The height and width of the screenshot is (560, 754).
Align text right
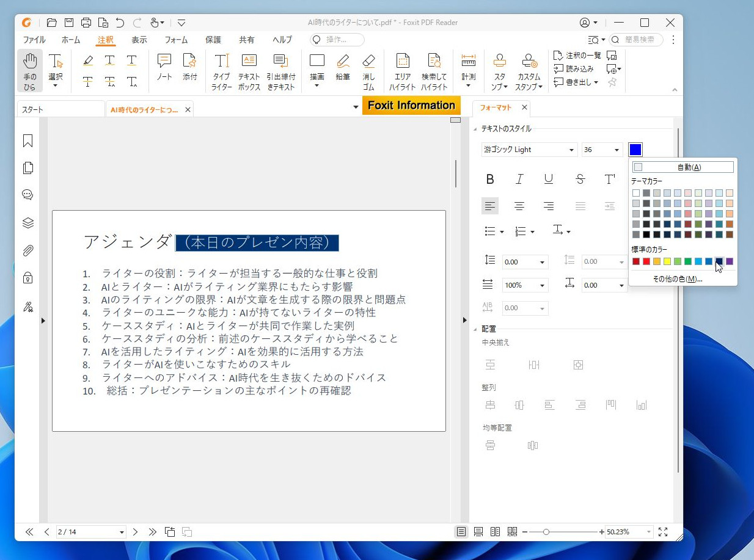(x=549, y=206)
